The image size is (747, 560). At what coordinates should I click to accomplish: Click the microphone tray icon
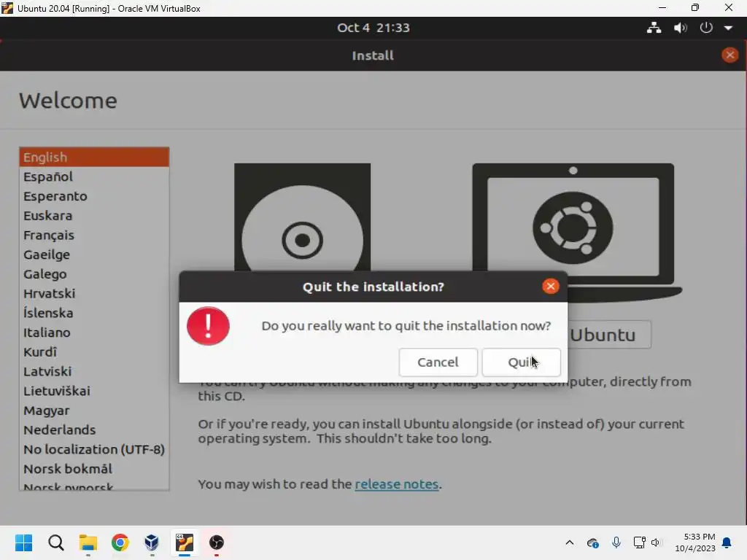616,542
